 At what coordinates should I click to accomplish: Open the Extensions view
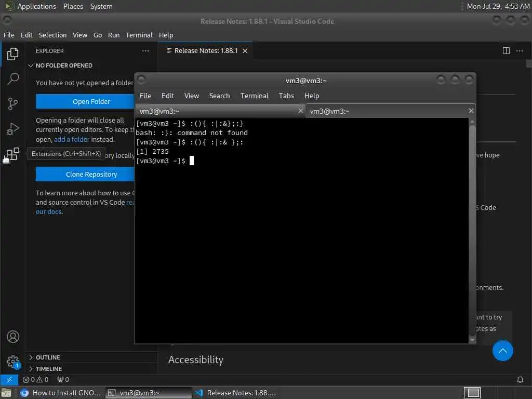pyautogui.click(x=12, y=154)
